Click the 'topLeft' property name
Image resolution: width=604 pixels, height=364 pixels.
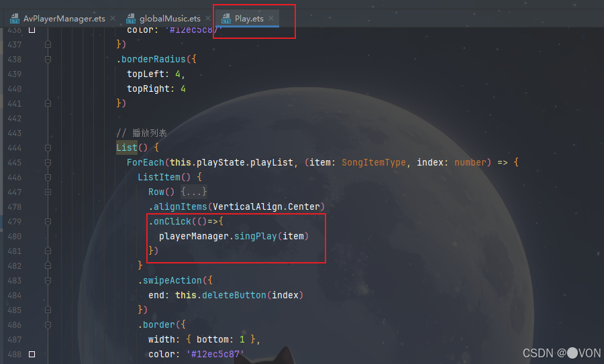146,74
